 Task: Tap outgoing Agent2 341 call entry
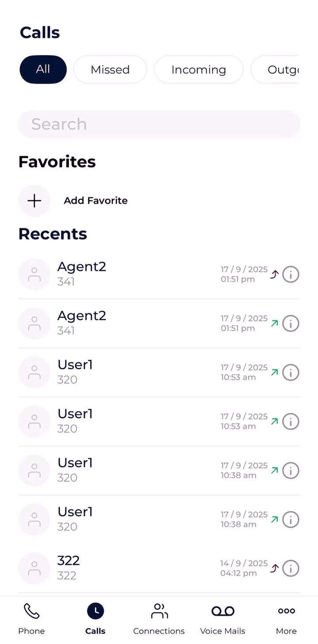pyautogui.click(x=133, y=324)
